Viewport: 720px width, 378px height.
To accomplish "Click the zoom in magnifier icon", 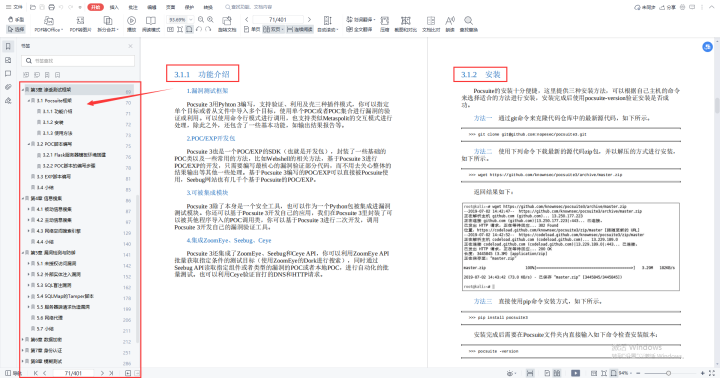I will 210,20.
